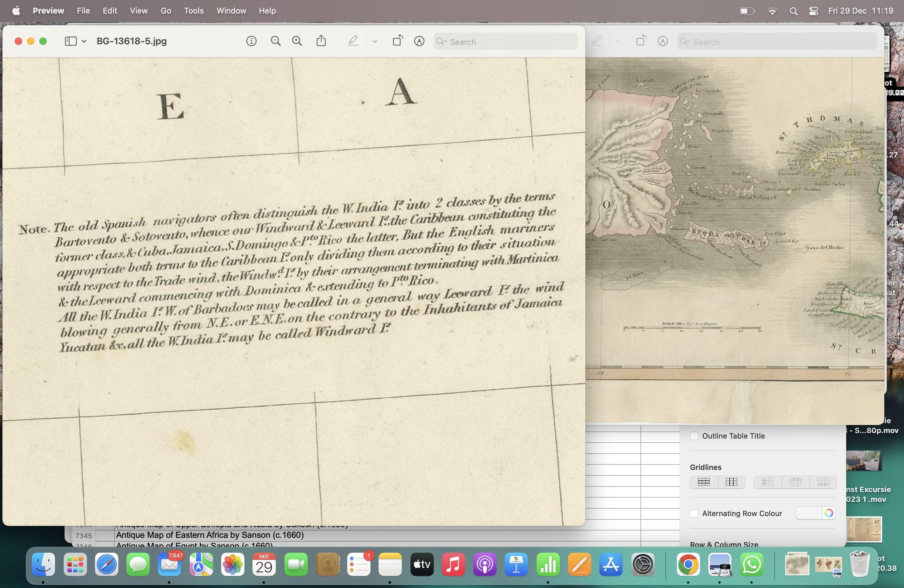Check the battery status icon in the menu bar
Screen dimensions: 904x588
(x=747, y=11)
